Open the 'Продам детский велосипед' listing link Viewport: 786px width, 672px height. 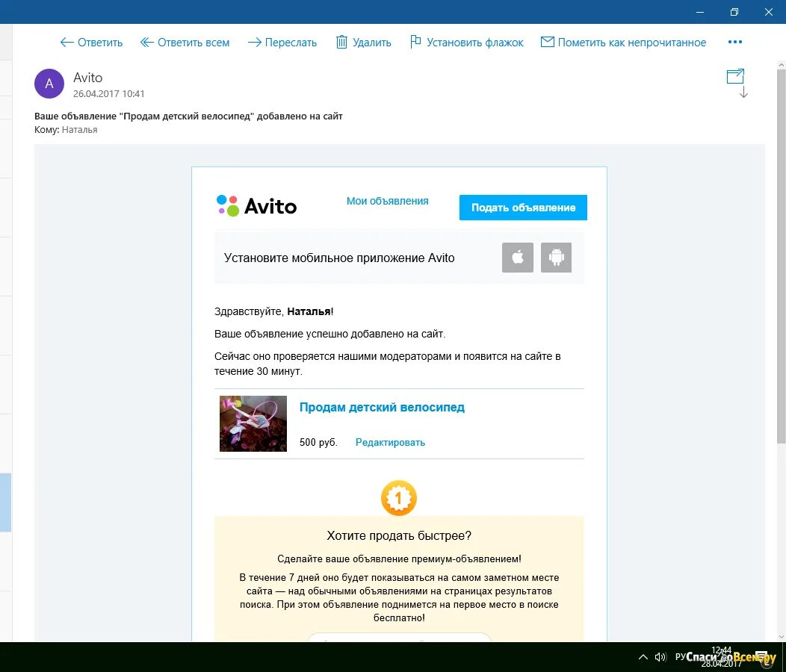(x=382, y=408)
